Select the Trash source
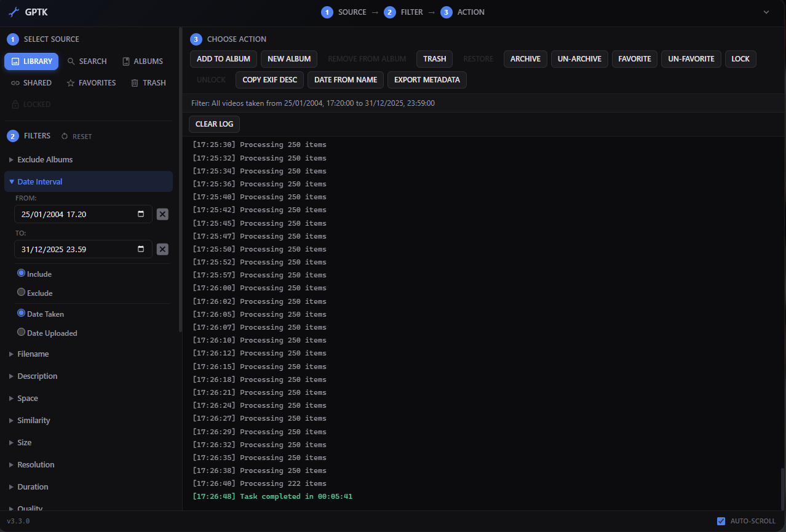 click(148, 83)
